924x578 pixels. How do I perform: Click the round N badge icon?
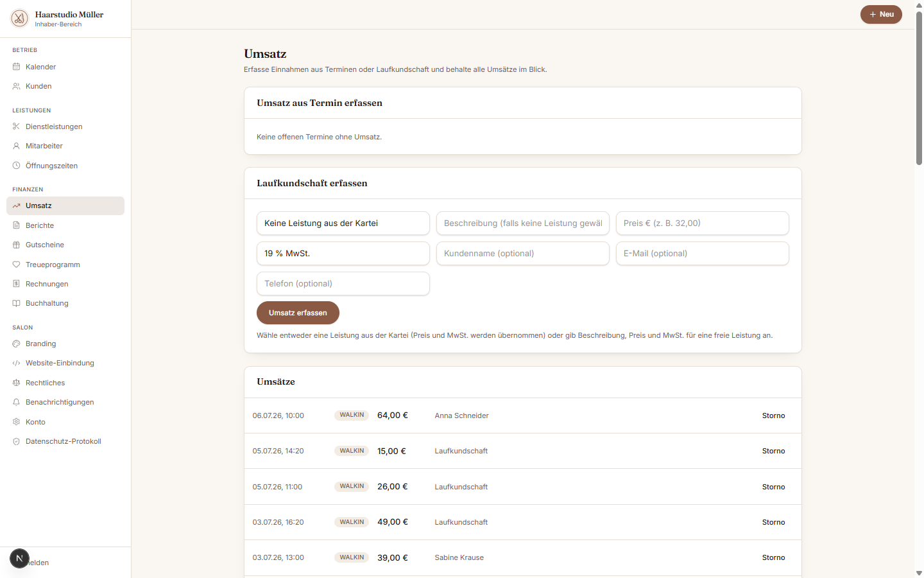[19, 559]
